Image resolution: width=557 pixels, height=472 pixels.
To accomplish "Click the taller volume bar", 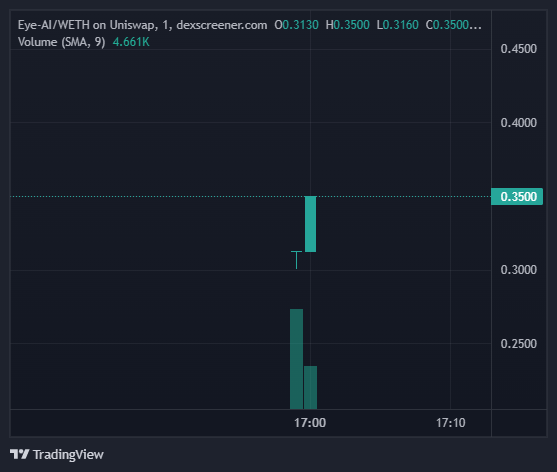I will [x=297, y=359].
